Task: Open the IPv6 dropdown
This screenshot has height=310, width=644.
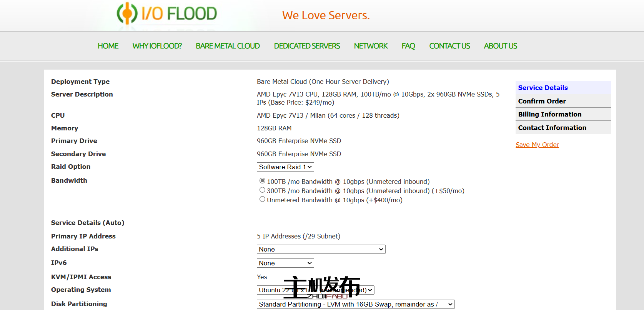Action: click(285, 263)
